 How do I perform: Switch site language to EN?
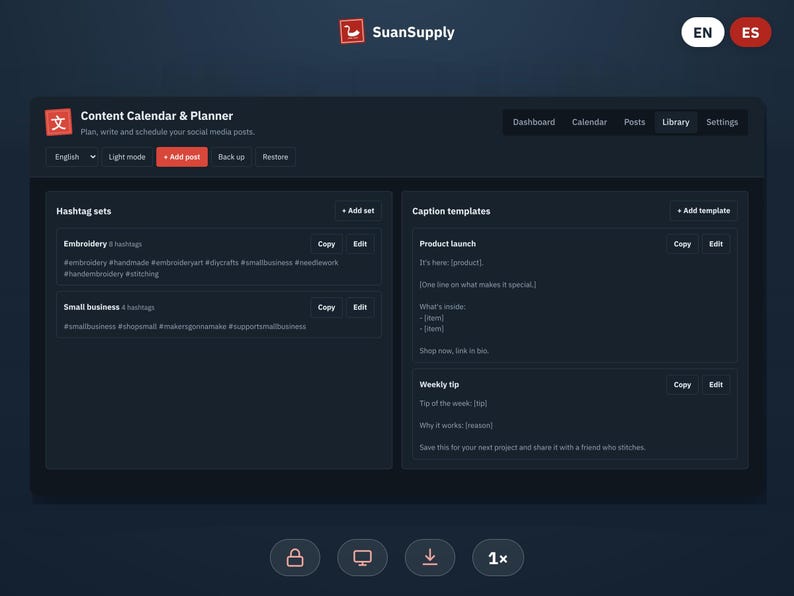click(x=702, y=32)
